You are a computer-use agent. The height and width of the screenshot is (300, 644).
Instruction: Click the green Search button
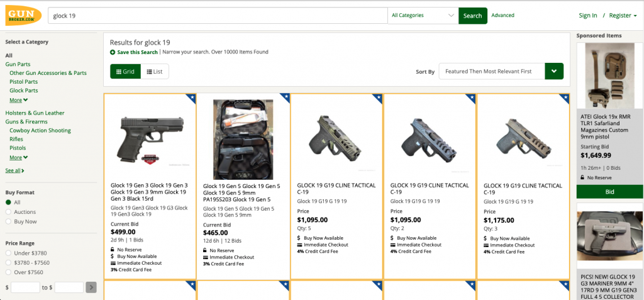[473, 16]
